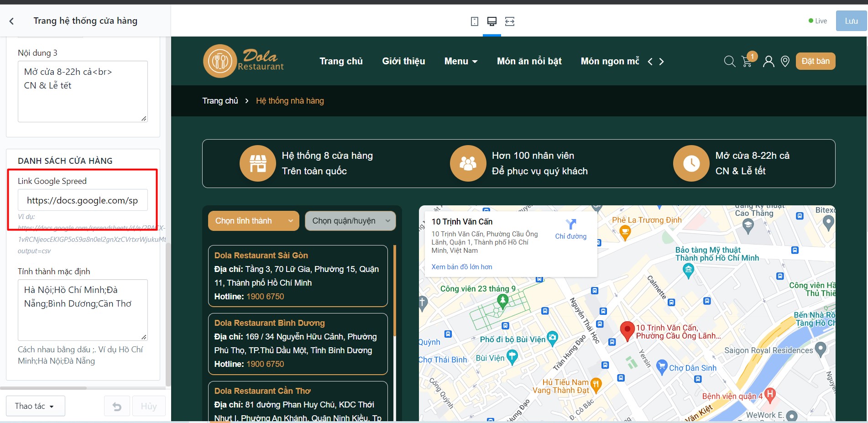868x423 pixels.
Task: Click the Xem bản đồ lớn hơn link
Action: [462, 267]
